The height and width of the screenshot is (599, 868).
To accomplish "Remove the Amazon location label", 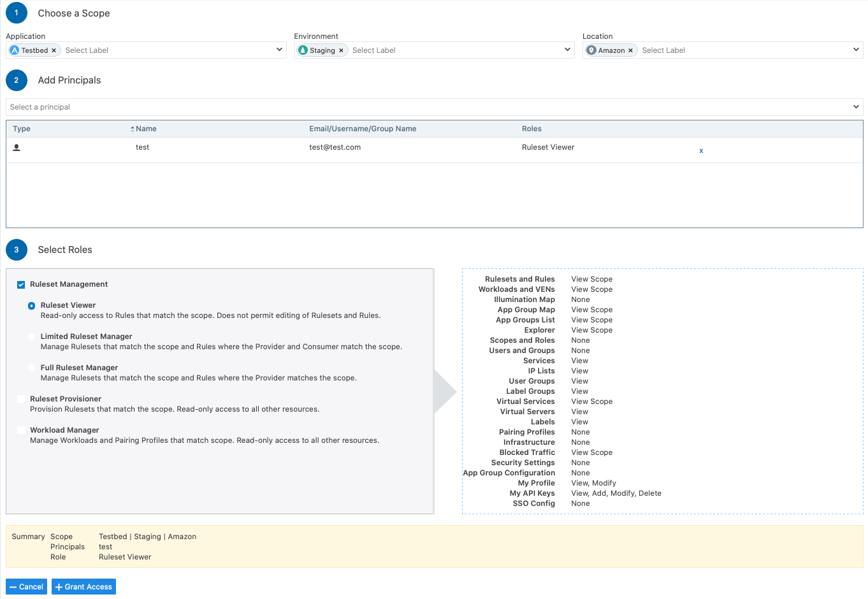I will 630,50.
